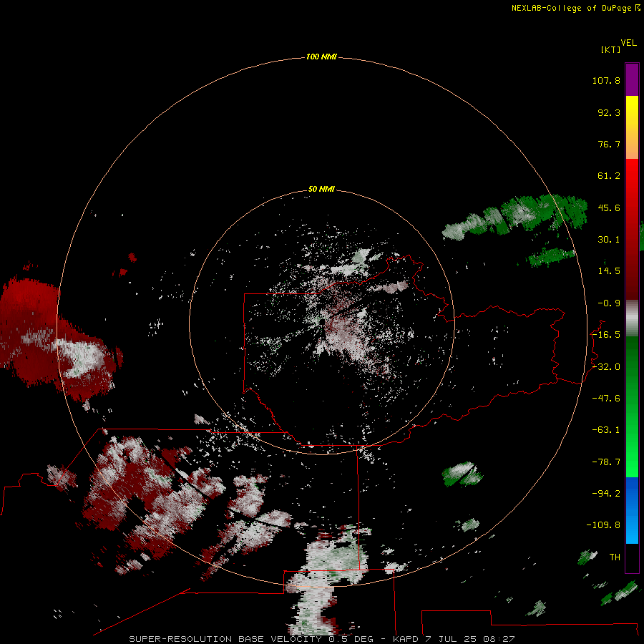
Task: Click the -32.0 velocity scale value
Action: [x=606, y=367]
